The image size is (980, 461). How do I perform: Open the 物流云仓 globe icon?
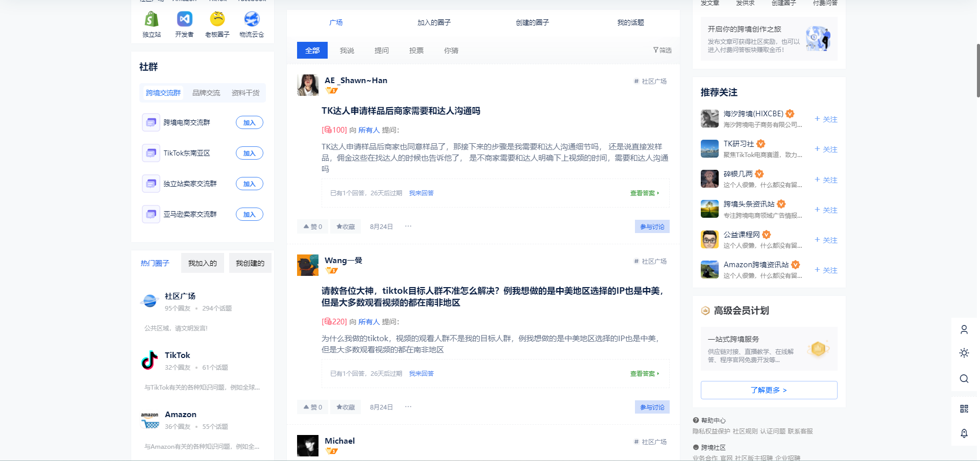[252, 19]
